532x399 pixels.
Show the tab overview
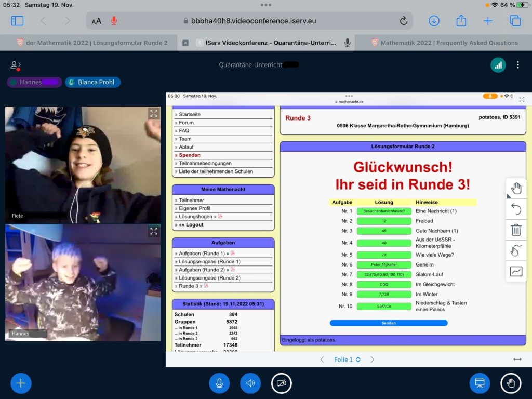click(515, 21)
